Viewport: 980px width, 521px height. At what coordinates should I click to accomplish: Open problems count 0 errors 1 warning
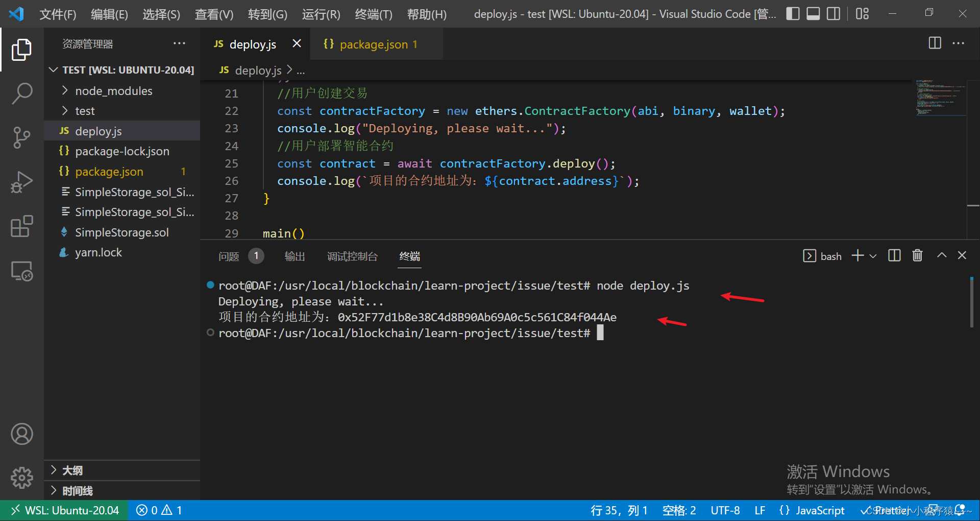click(159, 510)
